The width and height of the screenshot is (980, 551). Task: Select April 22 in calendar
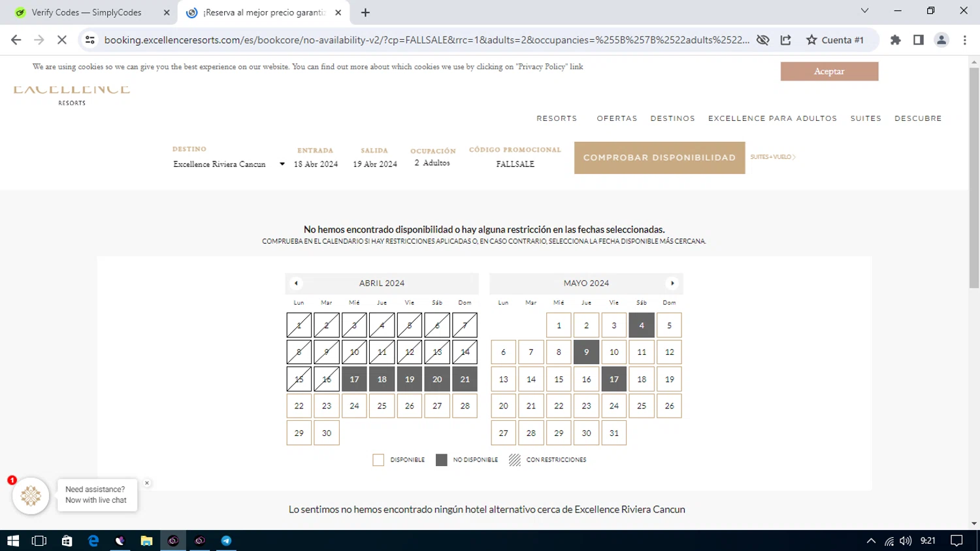point(299,406)
